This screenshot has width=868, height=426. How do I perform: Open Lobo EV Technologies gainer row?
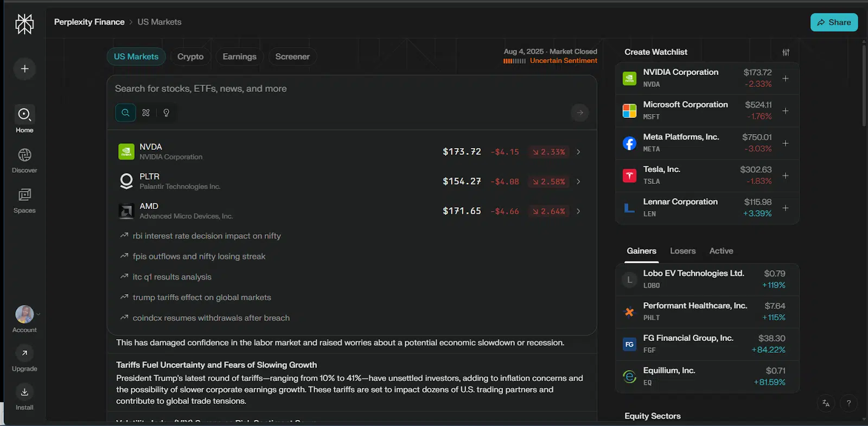(x=707, y=279)
